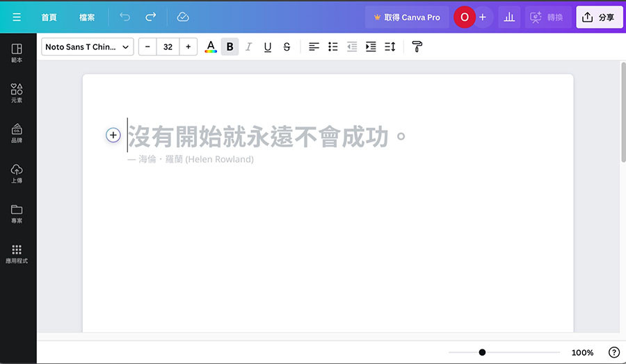This screenshot has height=364, width=626.
Task: Check cloud save status icon
Action: coord(183,17)
